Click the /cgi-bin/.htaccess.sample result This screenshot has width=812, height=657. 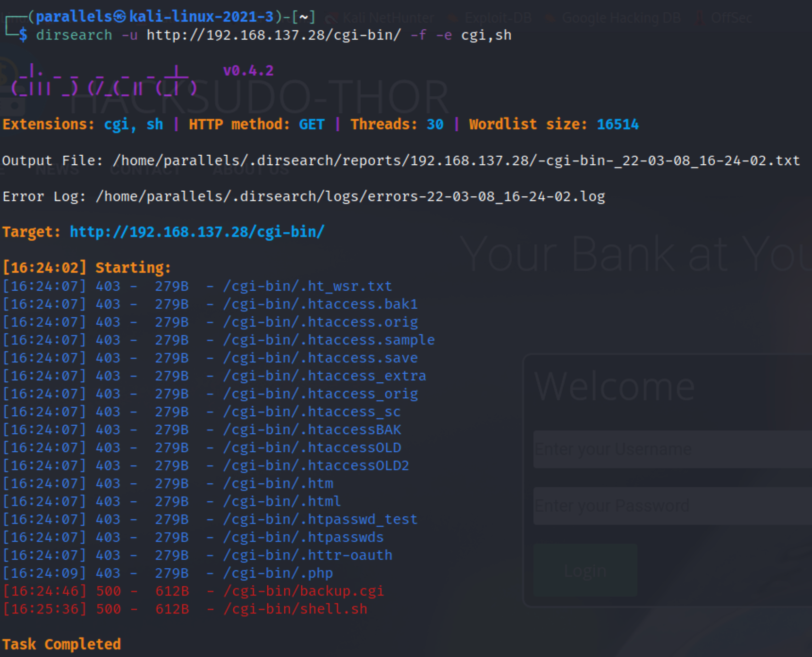point(329,340)
